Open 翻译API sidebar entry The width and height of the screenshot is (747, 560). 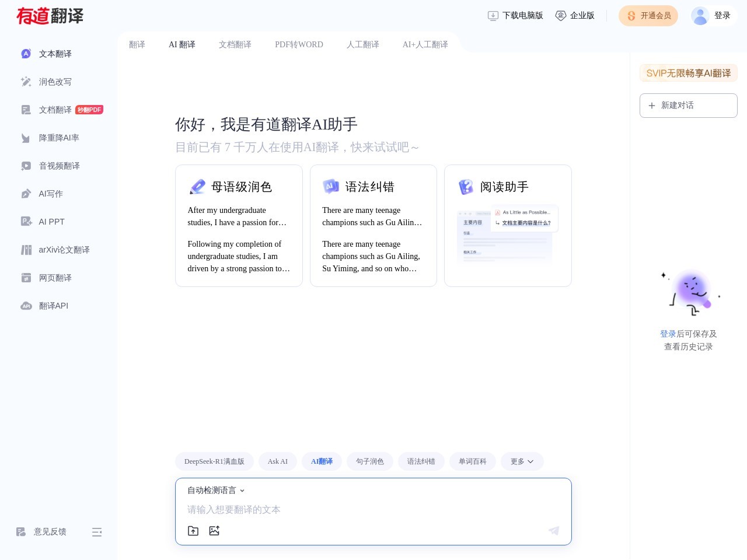click(x=53, y=306)
